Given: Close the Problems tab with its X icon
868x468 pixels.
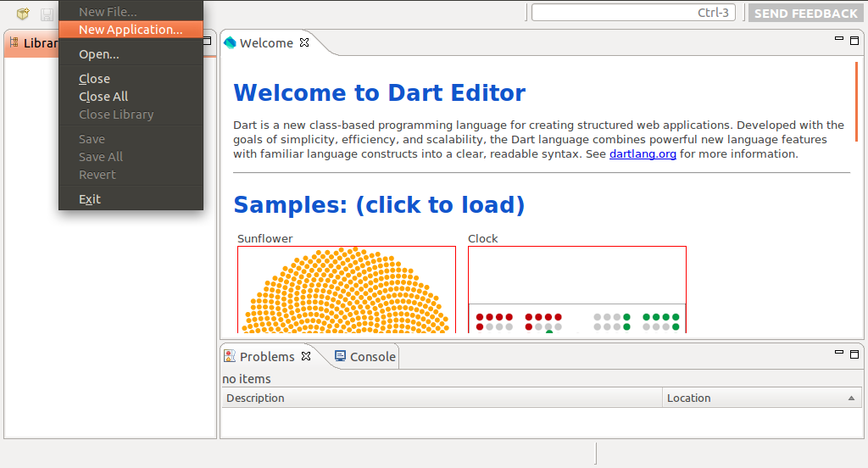Looking at the screenshot, I should pos(305,356).
